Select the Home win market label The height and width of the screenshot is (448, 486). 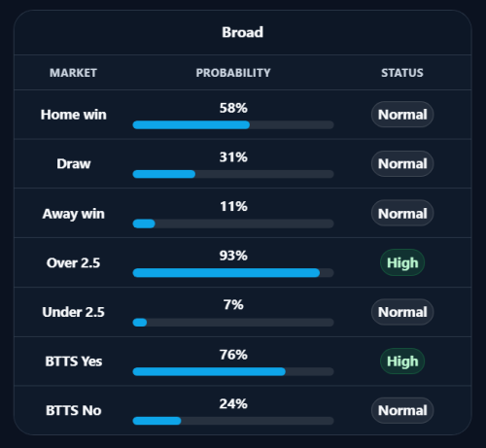tap(74, 115)
